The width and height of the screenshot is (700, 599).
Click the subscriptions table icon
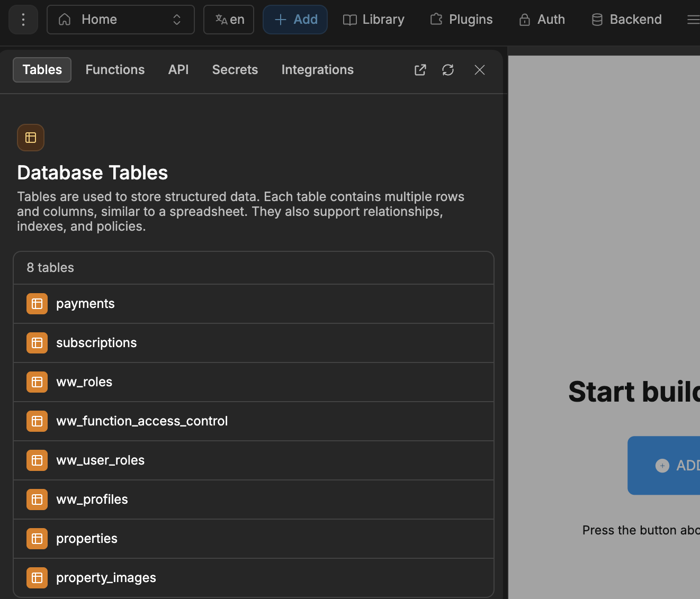37,343
